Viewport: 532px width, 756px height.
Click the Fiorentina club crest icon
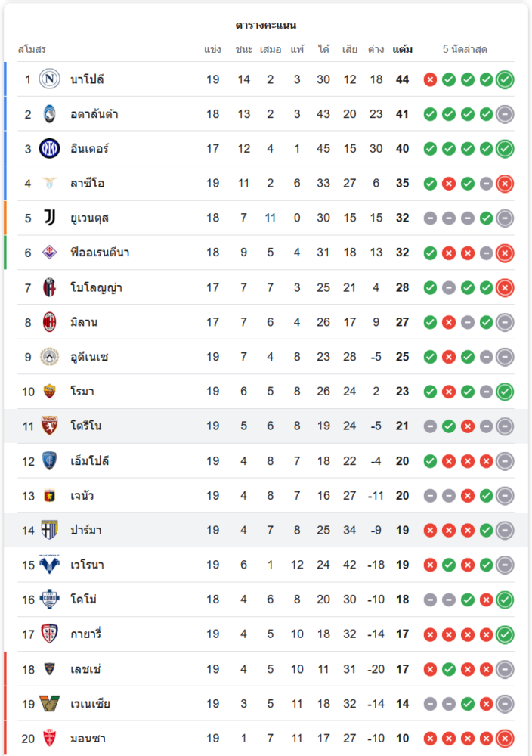coord(49,253)
